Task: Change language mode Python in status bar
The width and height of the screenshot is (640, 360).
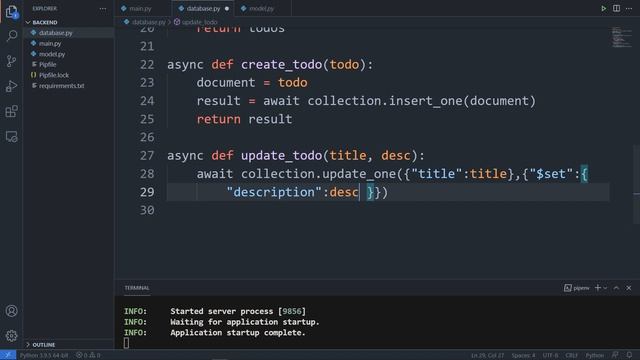Action: 595,355
